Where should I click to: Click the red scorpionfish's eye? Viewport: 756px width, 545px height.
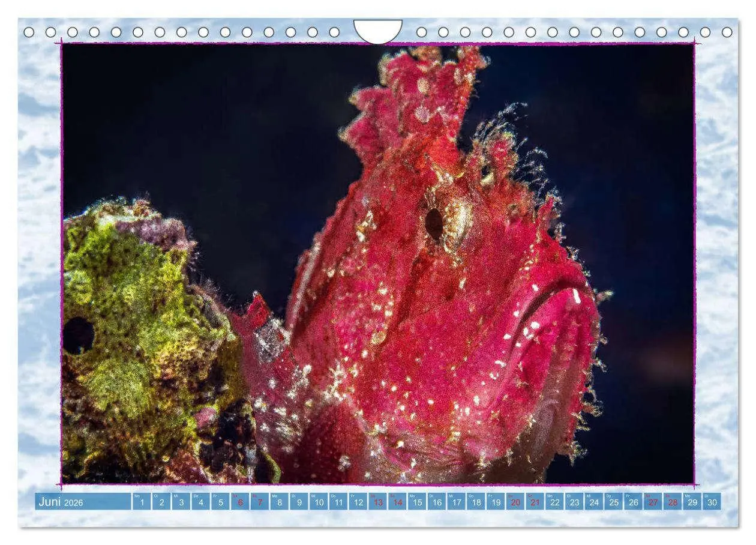tap(435, 224)
